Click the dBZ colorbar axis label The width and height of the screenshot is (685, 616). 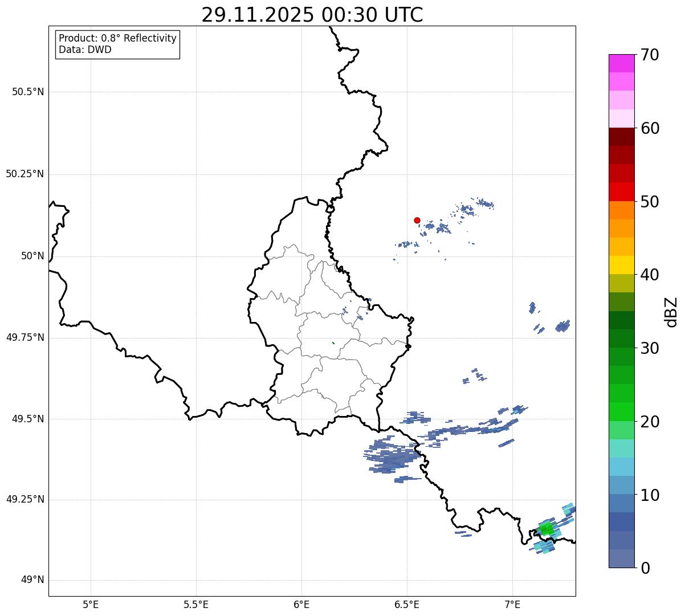[671, 311]
